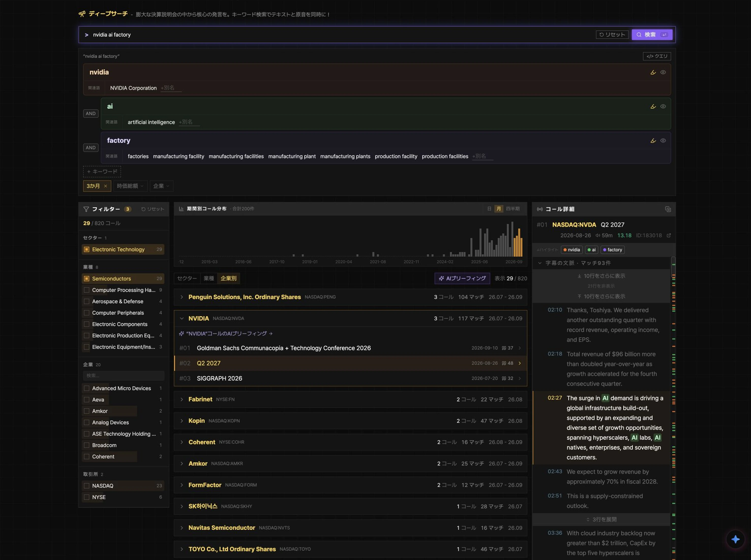Click the copy icon in コール詳細 header
Screen dimensions: 751x560
(x=668, y=209)
